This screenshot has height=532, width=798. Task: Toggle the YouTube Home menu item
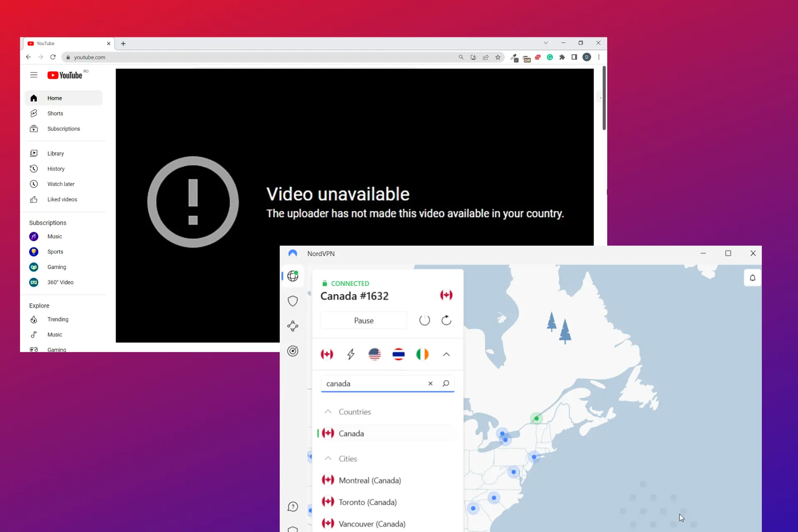(x=54, y=97)
